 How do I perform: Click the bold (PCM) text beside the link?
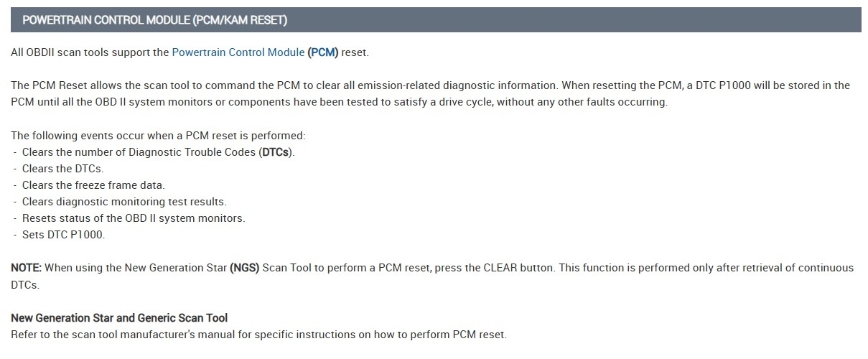click(x=322, y=52)
